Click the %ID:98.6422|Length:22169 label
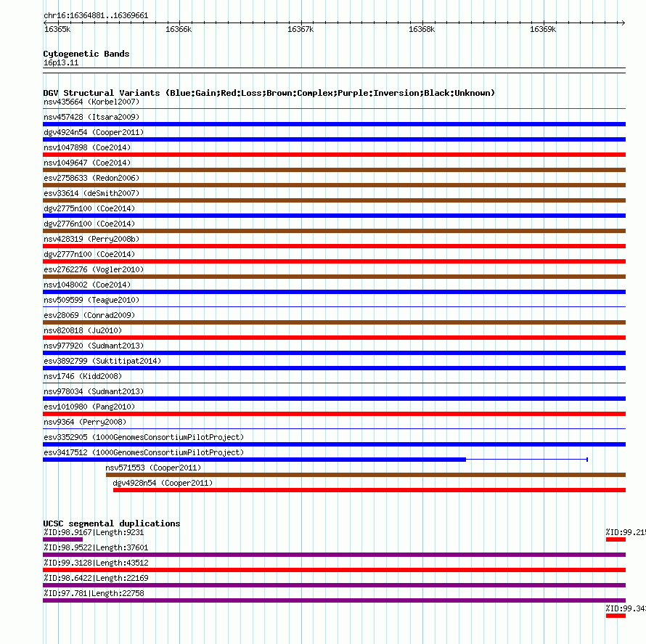This screenshot has height=644, width=646. coord(96,578)
